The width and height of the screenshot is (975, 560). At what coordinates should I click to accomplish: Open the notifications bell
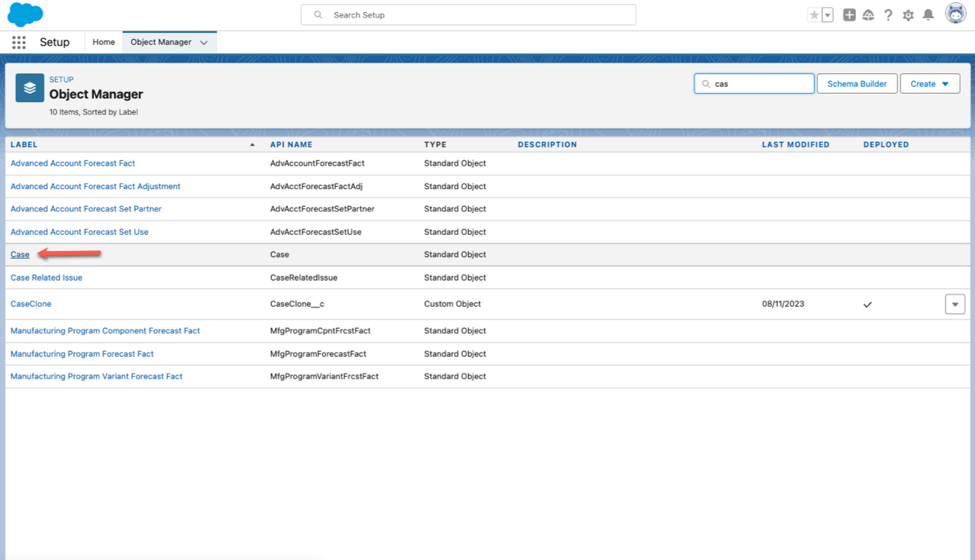(x=928, y=15)
